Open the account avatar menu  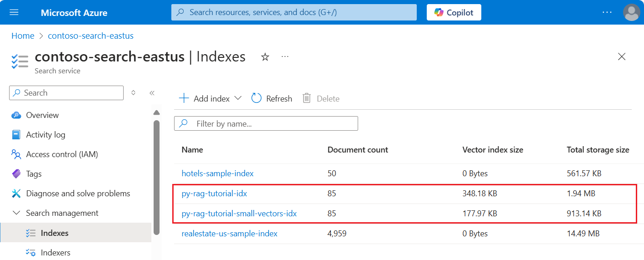(x=632, y=12)
